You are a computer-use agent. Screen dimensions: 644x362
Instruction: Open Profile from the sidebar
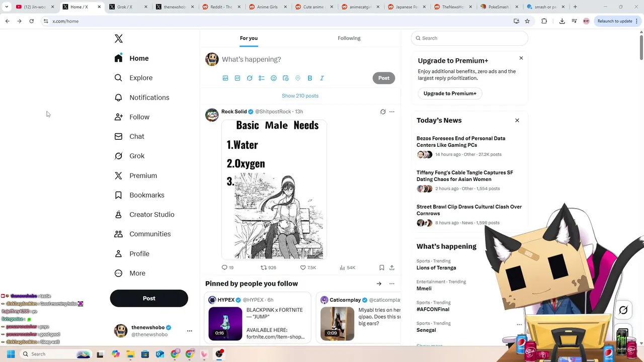tap(132, 254)
